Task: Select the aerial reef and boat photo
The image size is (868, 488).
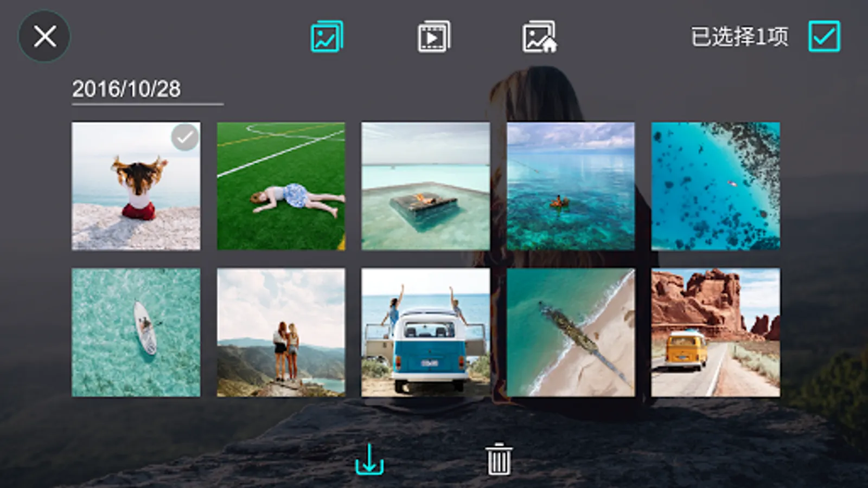Action: click(716, 186)
